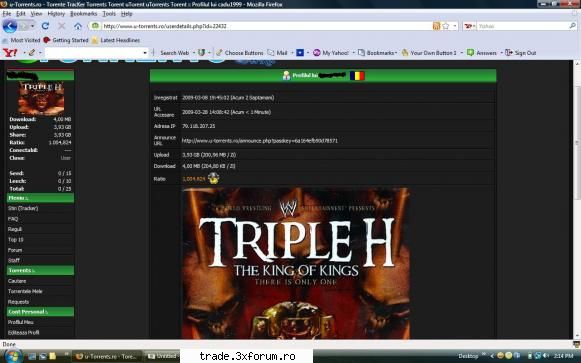
Task: Expand the Mail dropdown arrow
Action: 292,53
